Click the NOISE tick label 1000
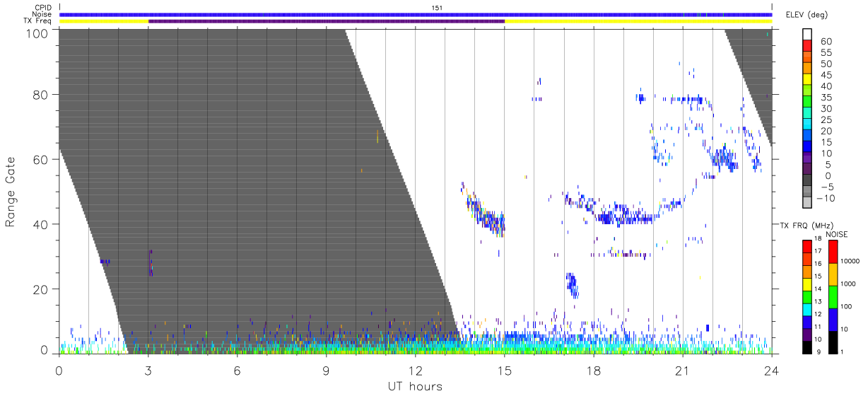The image size is (868, 401). click(x=849, y=284)
